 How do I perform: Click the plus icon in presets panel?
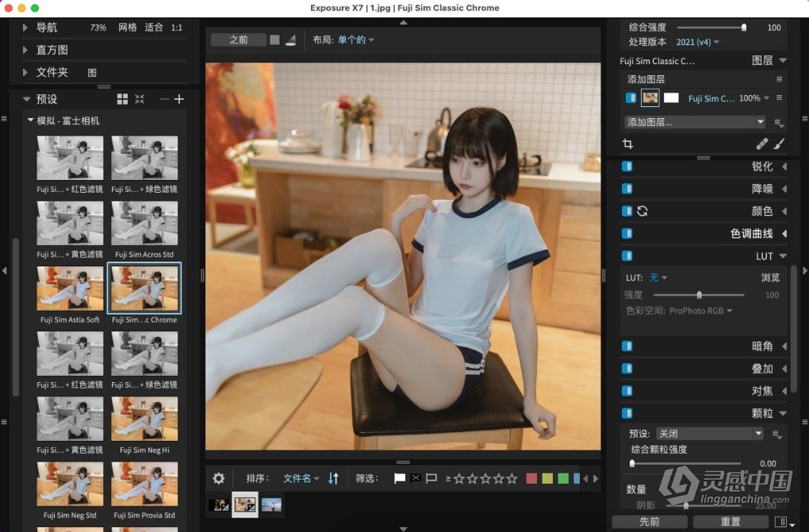(179, 99)
